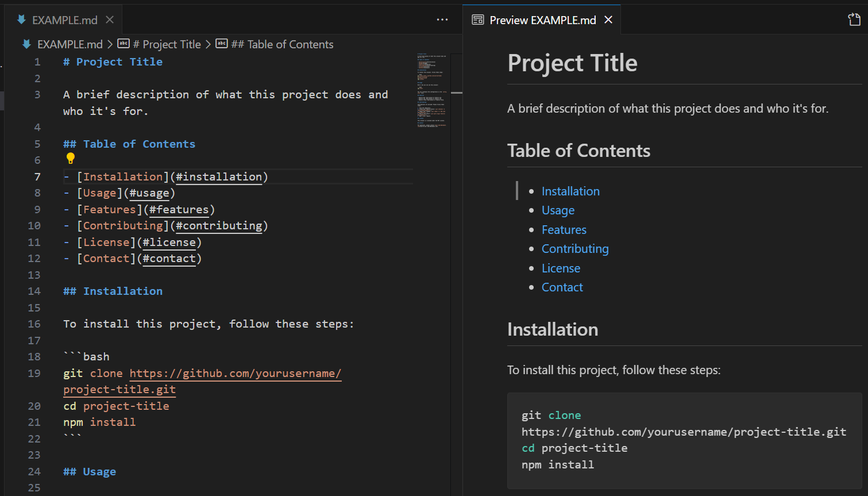This screenshot has width=868, height=496.
Task: Click the Installation link in the preview
Action: click(x=570, y=191)
